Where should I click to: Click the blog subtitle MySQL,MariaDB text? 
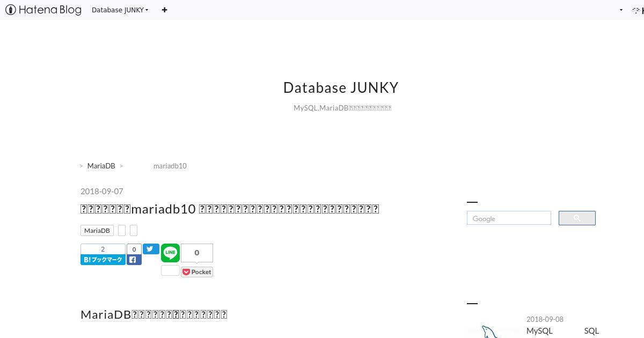pyautogui.click(x=342, y=108)
